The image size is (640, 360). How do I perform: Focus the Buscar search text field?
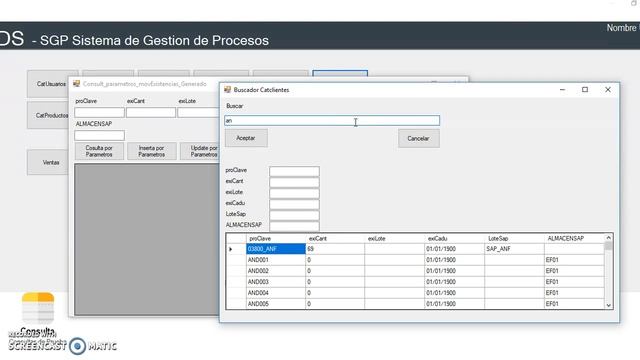(332, 120)
